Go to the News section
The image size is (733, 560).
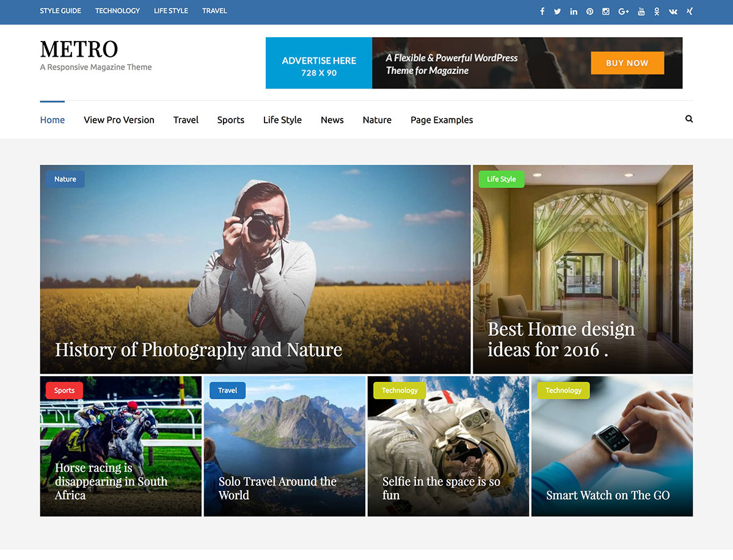pos(332,120)
